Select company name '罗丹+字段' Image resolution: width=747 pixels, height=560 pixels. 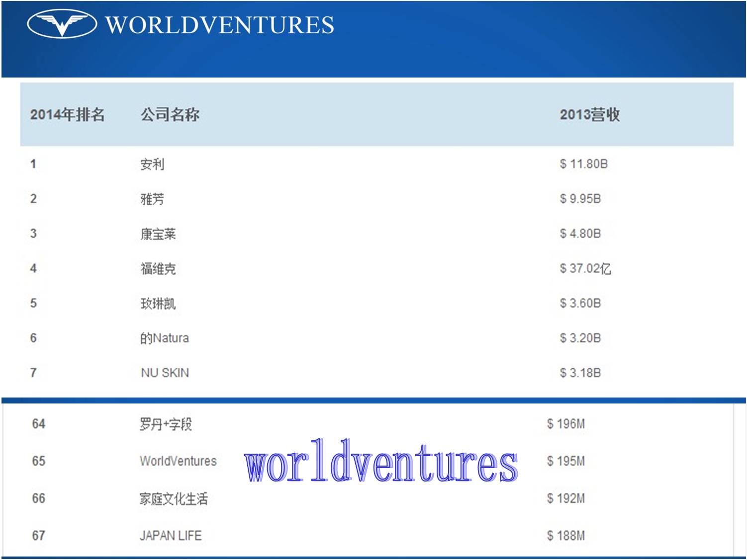[166, 424]
